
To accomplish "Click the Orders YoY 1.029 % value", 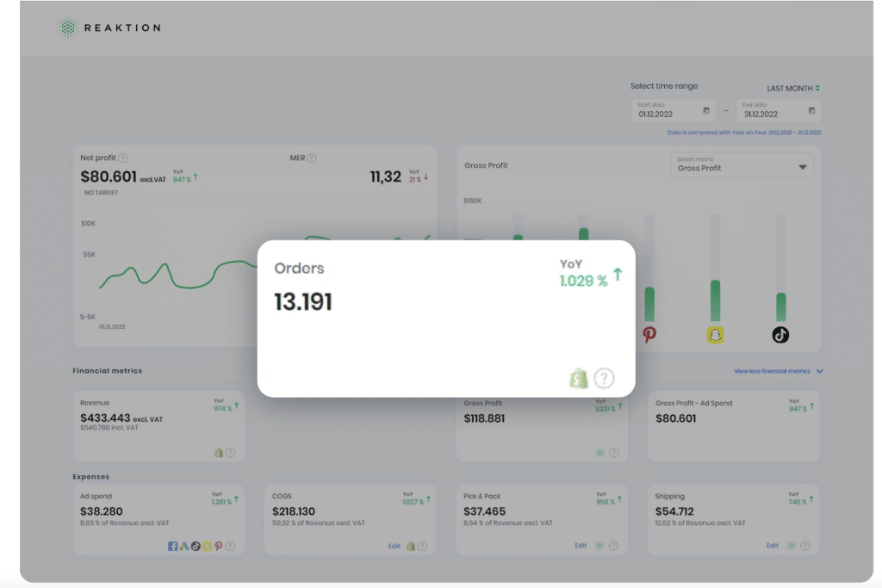I will (583, 281).
